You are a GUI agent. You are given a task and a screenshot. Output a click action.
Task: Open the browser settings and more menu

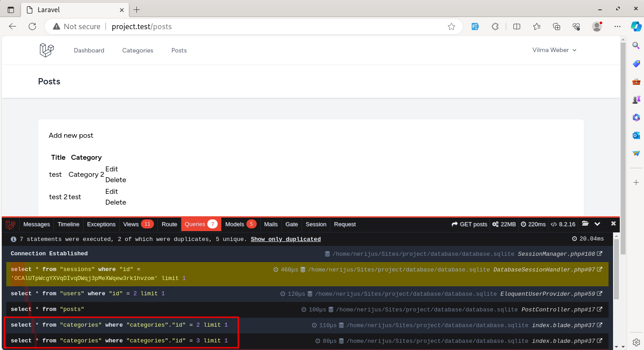point(618,26)
